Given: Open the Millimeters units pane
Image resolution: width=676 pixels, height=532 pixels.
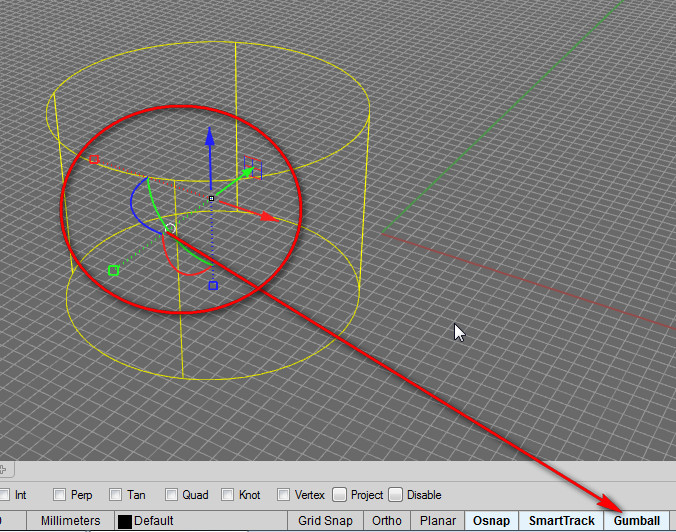Looking at the screenshot, I should 71,521.
